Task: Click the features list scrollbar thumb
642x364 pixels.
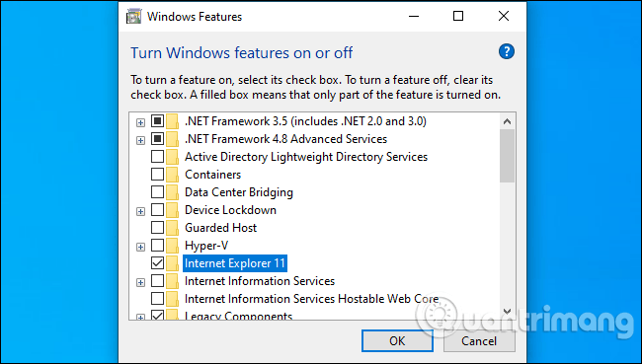Action: coord(508,156)
